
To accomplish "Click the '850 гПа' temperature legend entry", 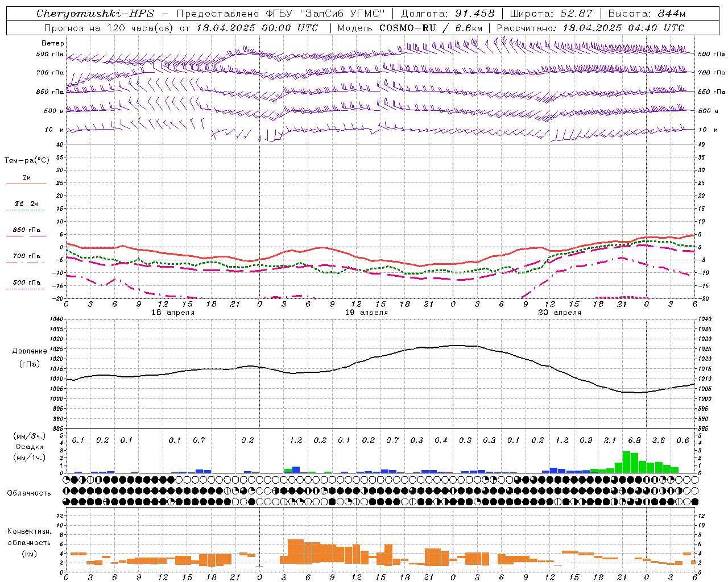I will click(x=27, y=230).
